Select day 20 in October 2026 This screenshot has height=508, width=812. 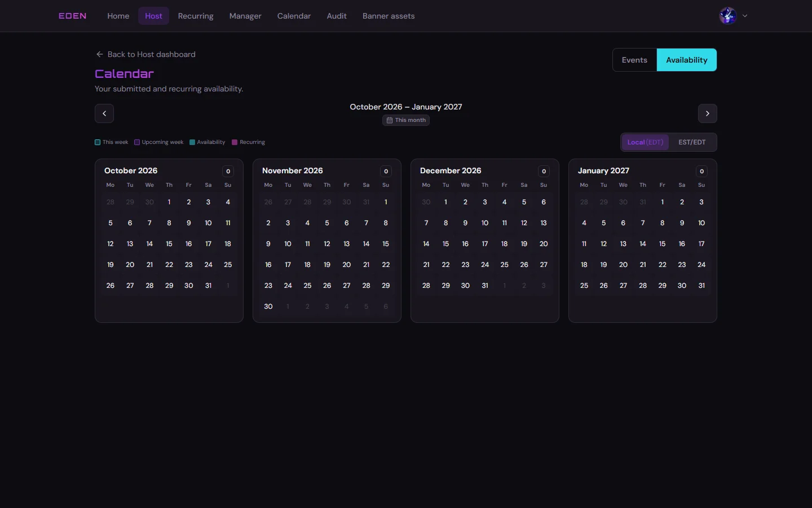130,265
